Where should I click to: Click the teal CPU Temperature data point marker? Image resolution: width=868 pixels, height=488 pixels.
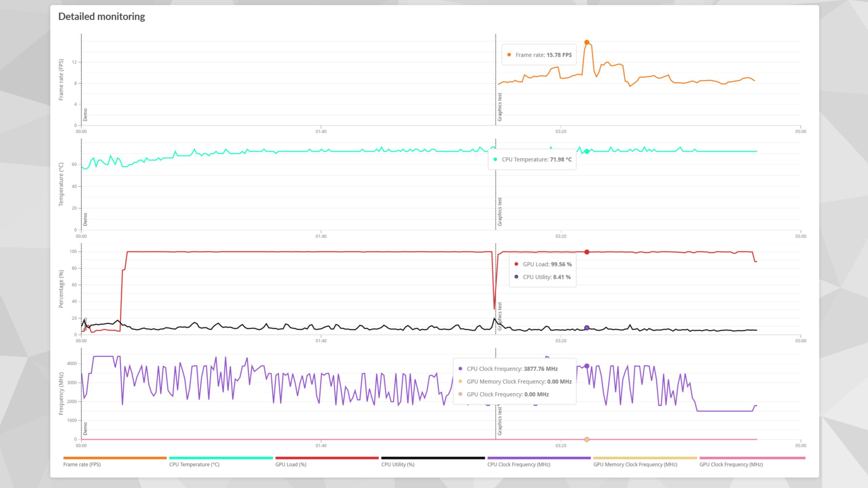[587, 151]
